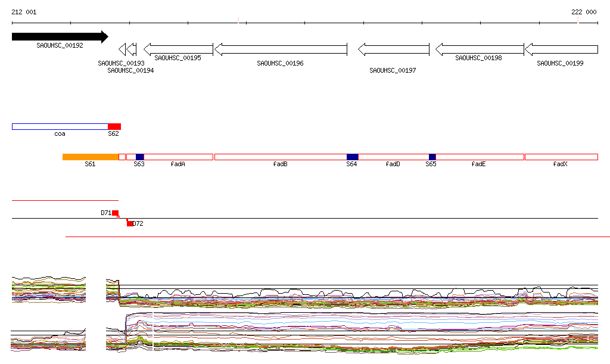Click the SAOUHSC_00199 gene arrow

click(561, 49)
